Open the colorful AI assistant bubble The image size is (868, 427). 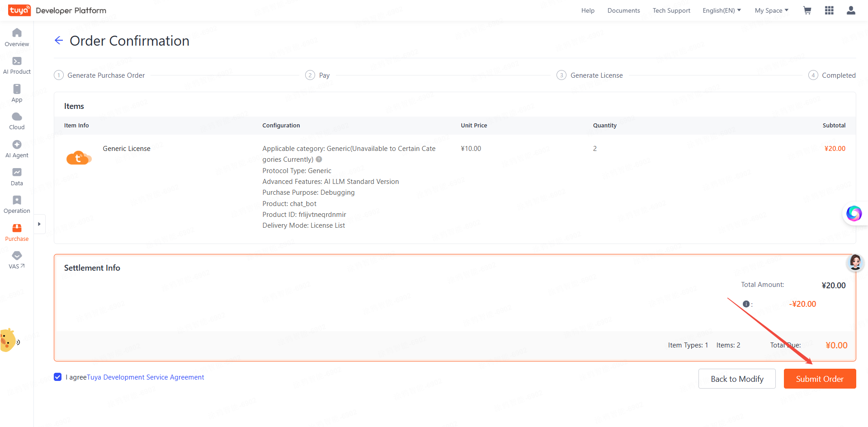854,213
